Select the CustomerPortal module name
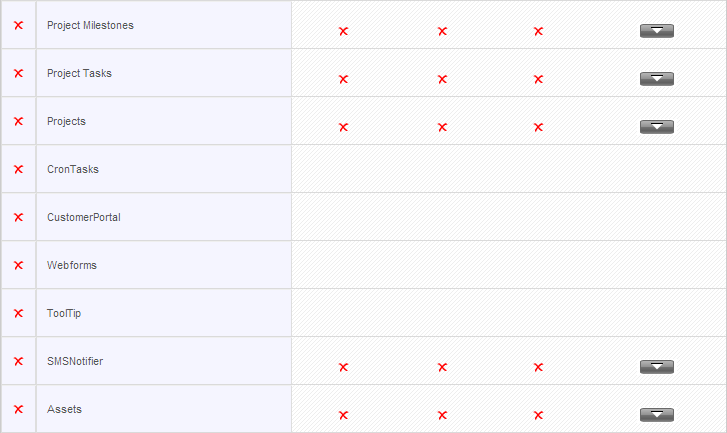Image resolution: width=727 pixels, height=433 pixels. [84, 217]
